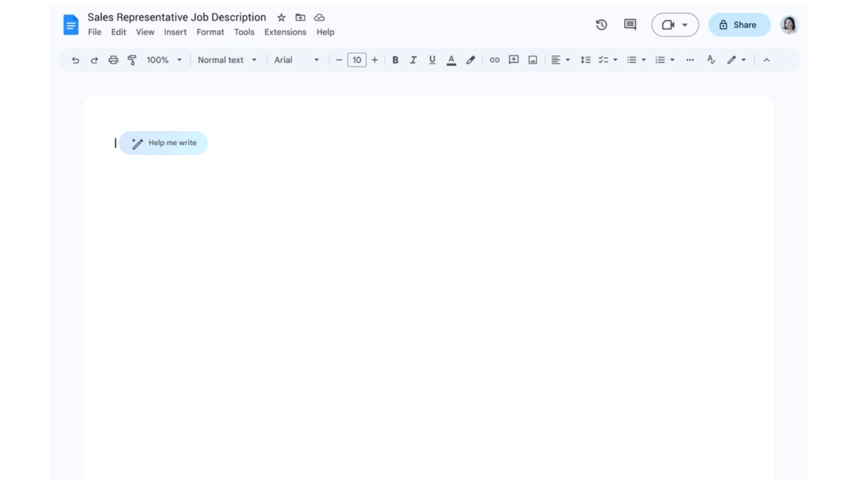Click the text alignment icon
This screenshot has width=868, height=488.
[555, 59]
